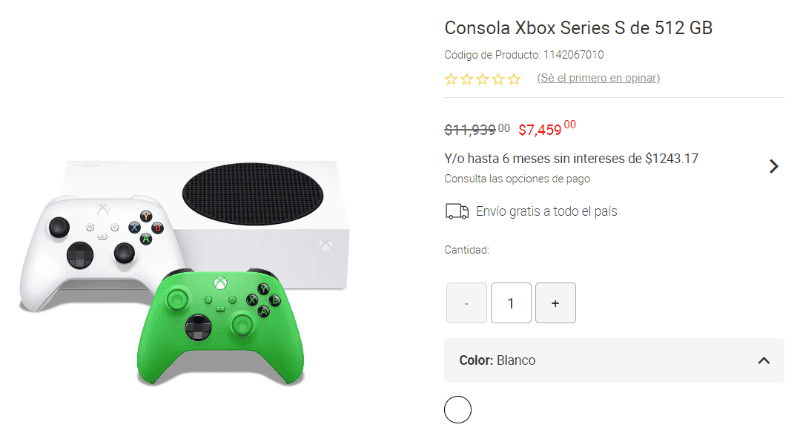Open the "Sé el primero en opinar" link

[x=598, y=78]
